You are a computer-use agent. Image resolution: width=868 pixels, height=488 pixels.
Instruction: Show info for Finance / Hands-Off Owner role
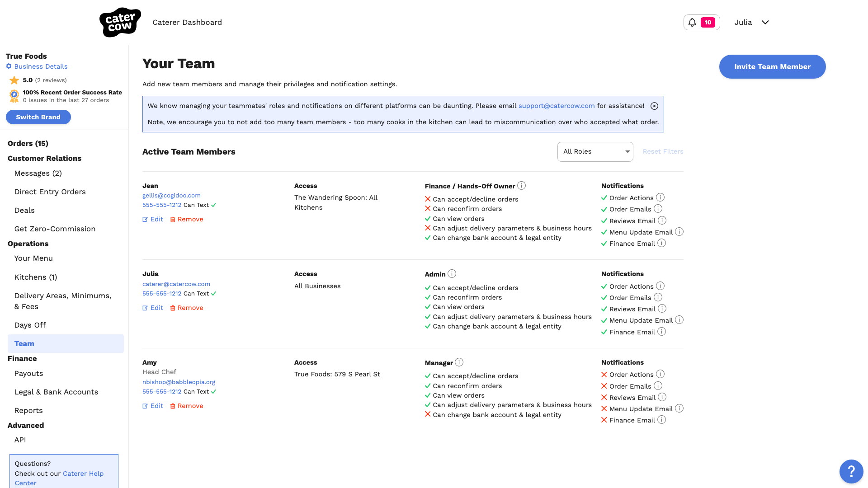point(521,186)
